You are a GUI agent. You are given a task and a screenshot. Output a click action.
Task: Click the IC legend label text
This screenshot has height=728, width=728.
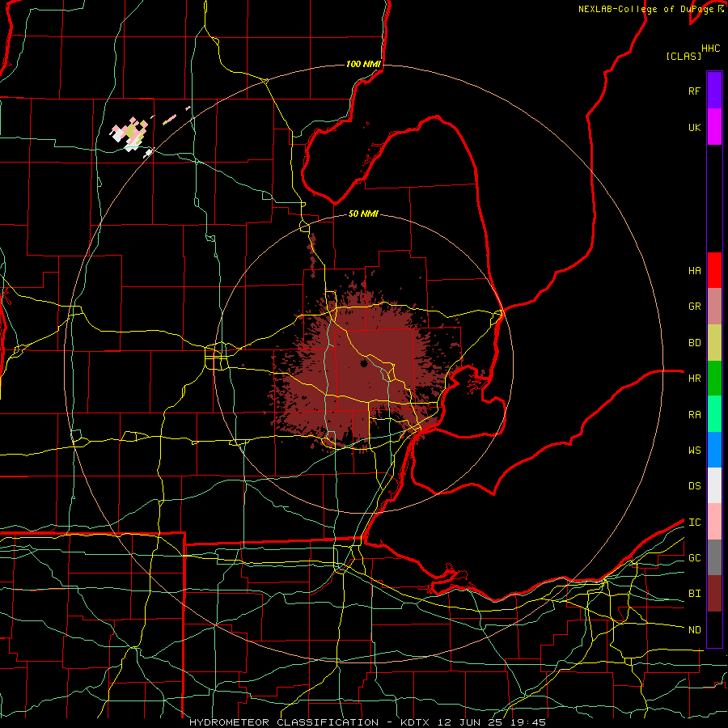tap(694, 523)
